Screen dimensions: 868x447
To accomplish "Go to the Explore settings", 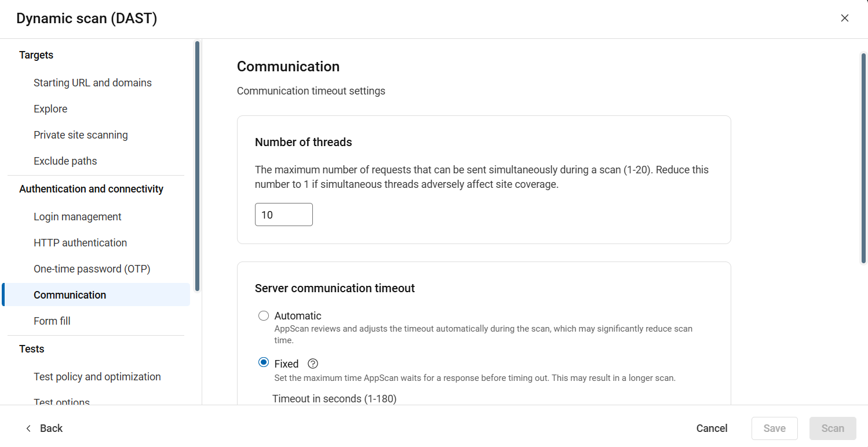I will point(50,109).
